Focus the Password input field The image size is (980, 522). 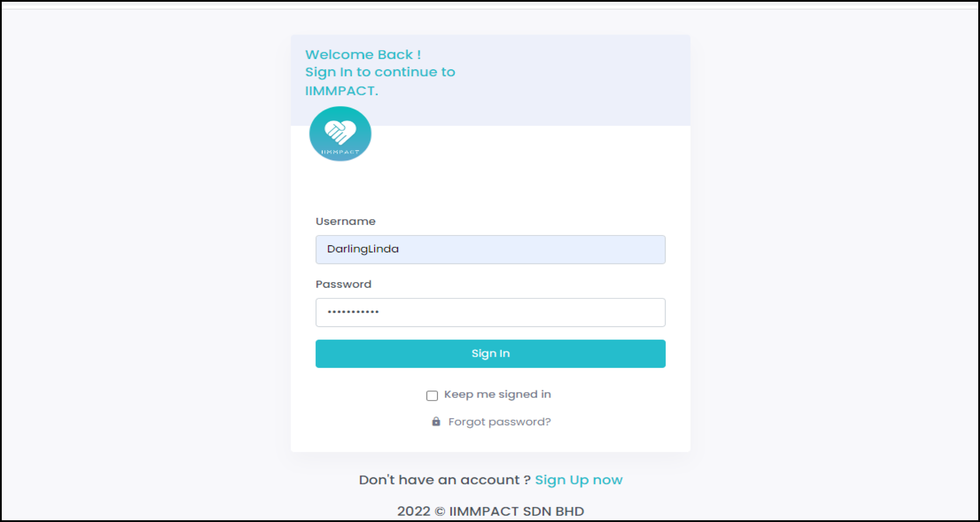coord(490,313)
